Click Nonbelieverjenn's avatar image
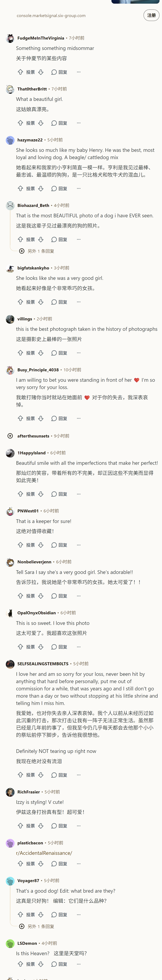Viewport: 162px width, 980px height. [x=10, y=562]
